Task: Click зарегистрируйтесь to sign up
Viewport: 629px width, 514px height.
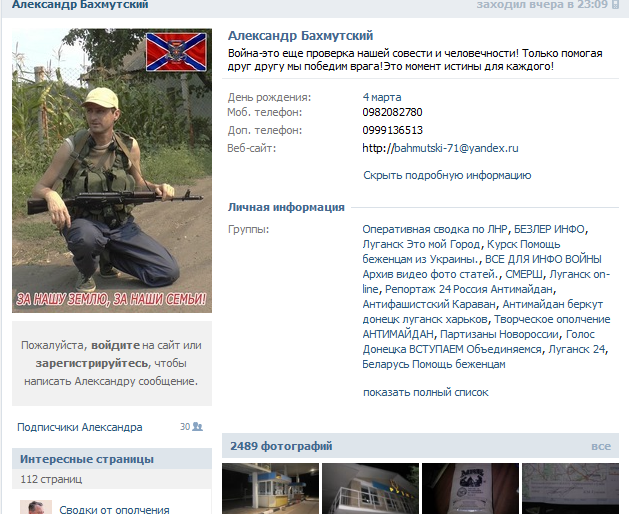Action: (92, 363)
